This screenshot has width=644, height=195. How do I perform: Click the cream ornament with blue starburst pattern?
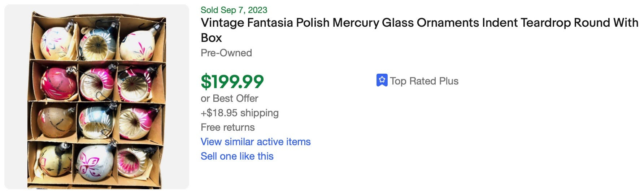57,42
